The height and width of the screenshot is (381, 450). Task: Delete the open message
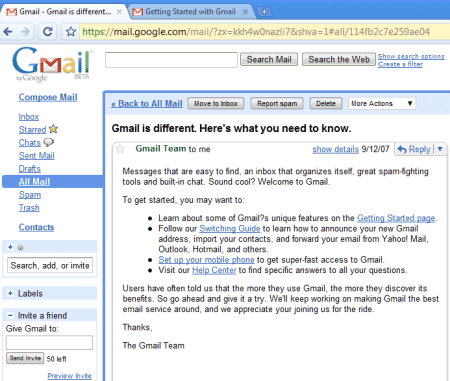pos(326,103)
